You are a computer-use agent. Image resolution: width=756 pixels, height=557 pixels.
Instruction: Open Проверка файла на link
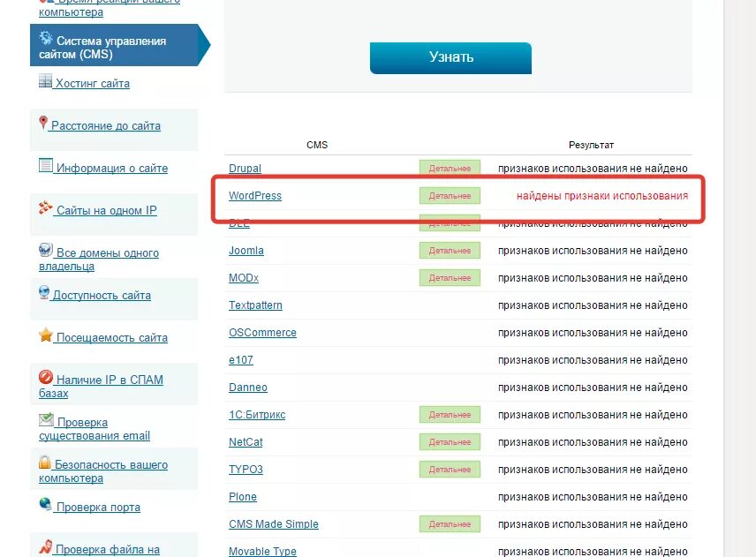coord(108,550)
